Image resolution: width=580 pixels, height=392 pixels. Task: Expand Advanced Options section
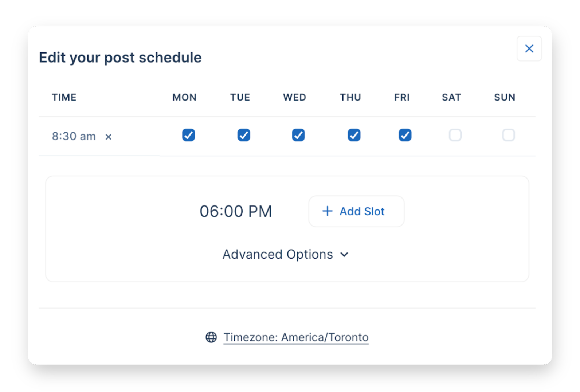pyautogui.click(x=278, y=254)
